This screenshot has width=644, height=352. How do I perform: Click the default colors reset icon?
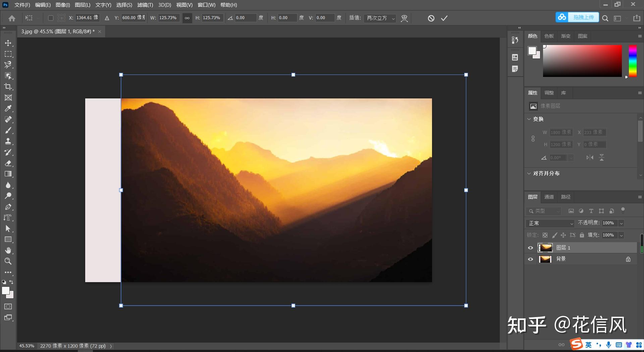4,282
